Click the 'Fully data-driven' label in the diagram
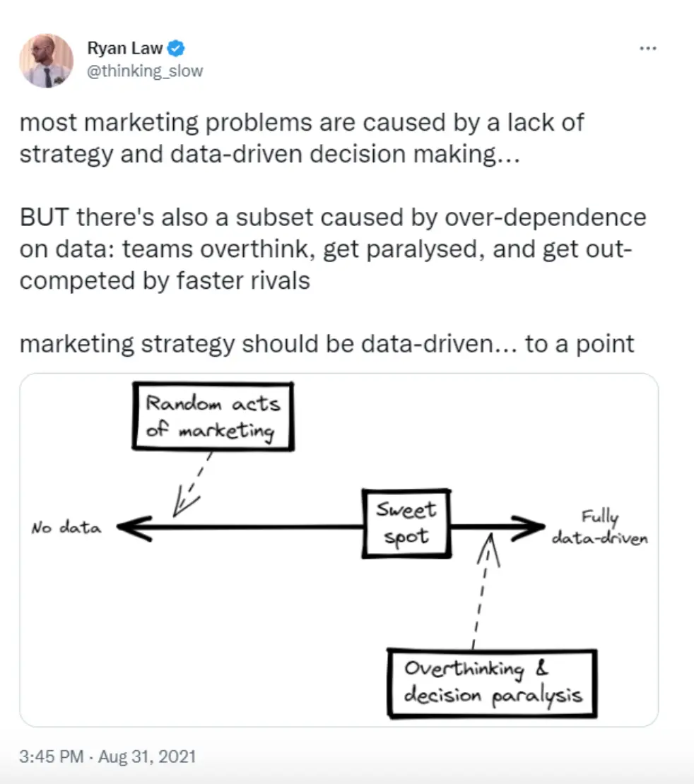The image size is (694, 784). (x=600, y=527)
